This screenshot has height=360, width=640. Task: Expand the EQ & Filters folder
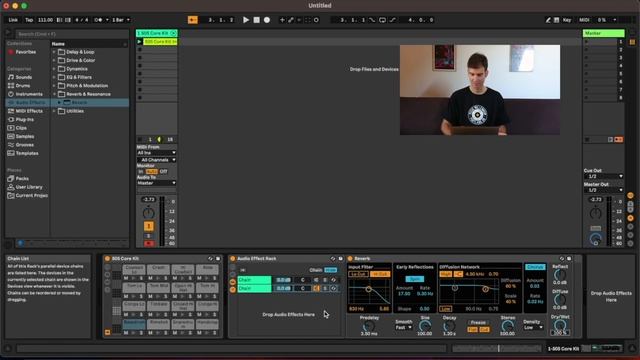[54, 77]
